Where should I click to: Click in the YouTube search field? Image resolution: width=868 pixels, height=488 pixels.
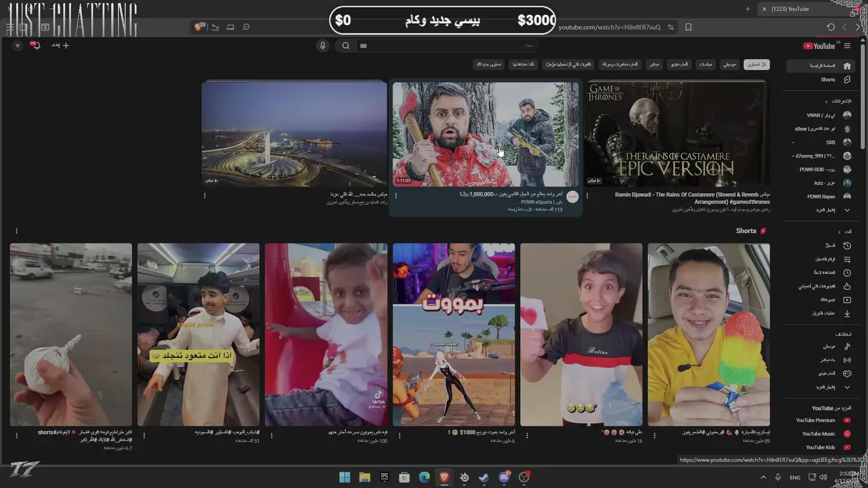pyautogui.click(x=448, y=45)
